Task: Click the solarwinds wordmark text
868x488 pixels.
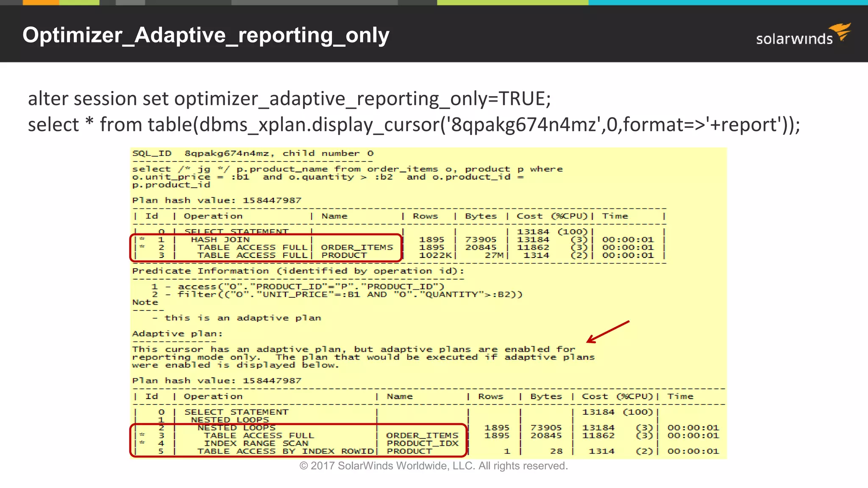Action: [x=794, y=39]
